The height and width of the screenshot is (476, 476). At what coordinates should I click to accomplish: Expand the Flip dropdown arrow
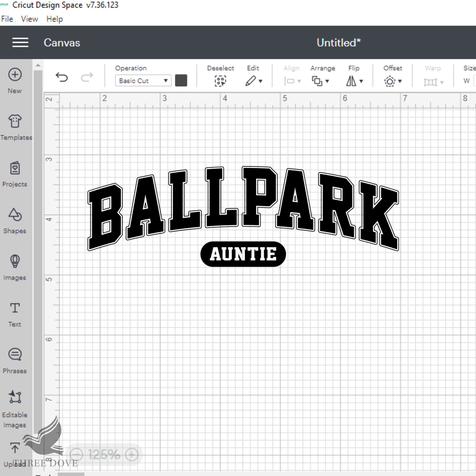click(x=361, y=81)
